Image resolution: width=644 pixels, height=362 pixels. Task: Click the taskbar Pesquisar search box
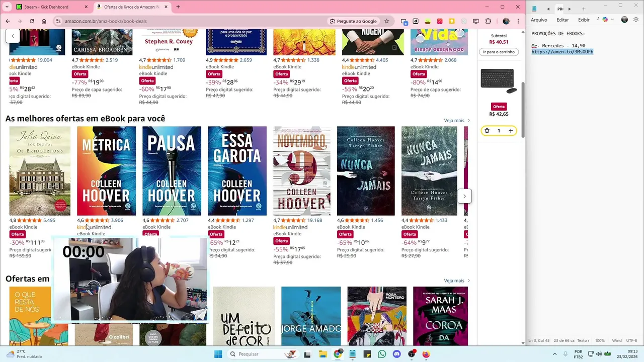click(x=263, y=354)
